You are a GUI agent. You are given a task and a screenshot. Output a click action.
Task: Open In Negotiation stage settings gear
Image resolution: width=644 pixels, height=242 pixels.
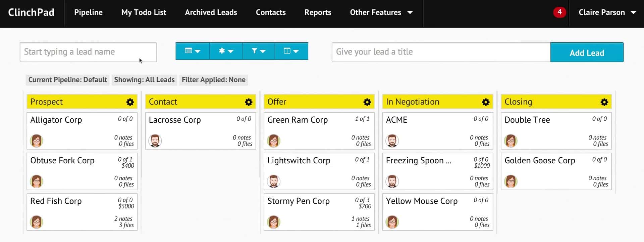click(x=486, y=102)
